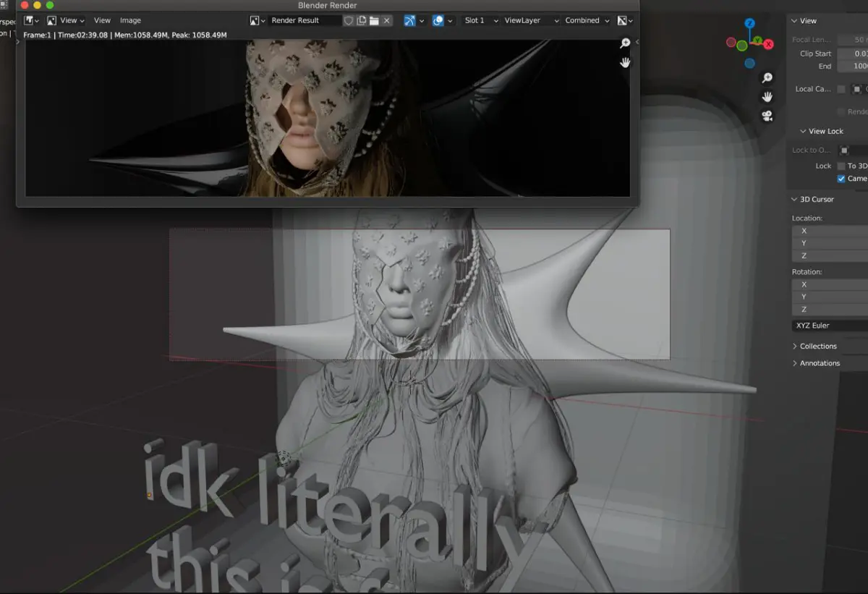Open the Slot 1 render slot dropdown
The height and width of the screenshot is (594, 868).
coord(481,20)
